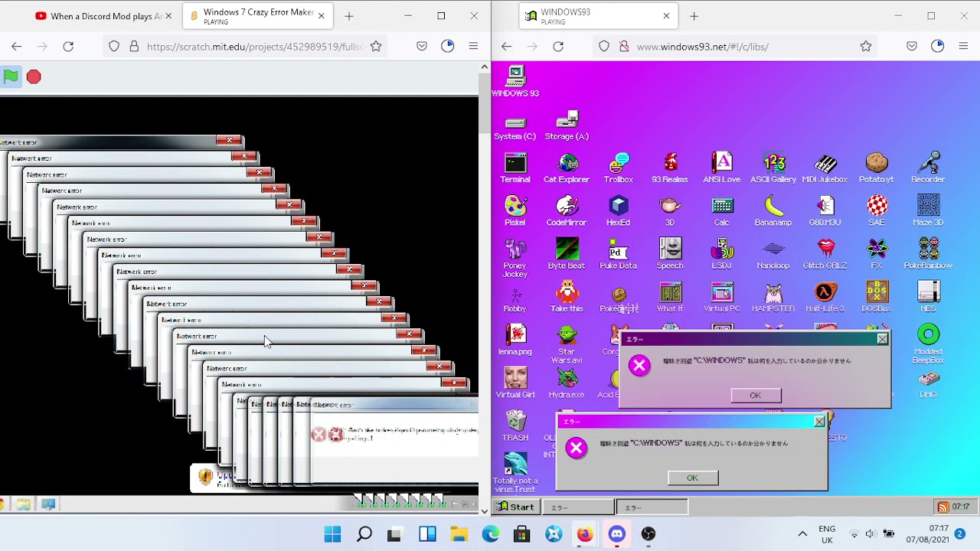
Task: Go back in the left browser
Action: [16, 47]
